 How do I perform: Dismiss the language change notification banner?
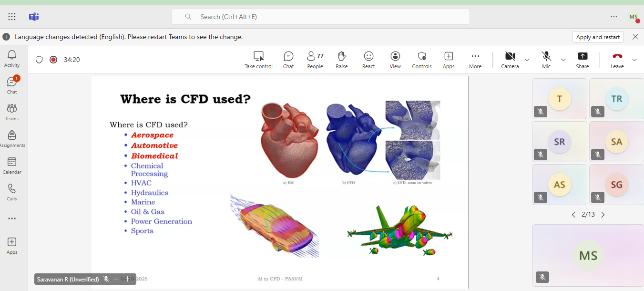pos(635,37)
